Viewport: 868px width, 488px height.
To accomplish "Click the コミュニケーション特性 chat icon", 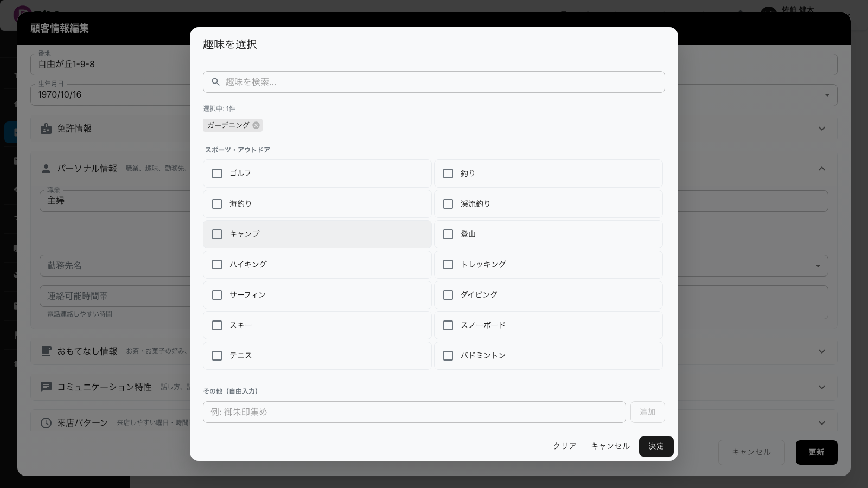I will (x=46, y=387).
